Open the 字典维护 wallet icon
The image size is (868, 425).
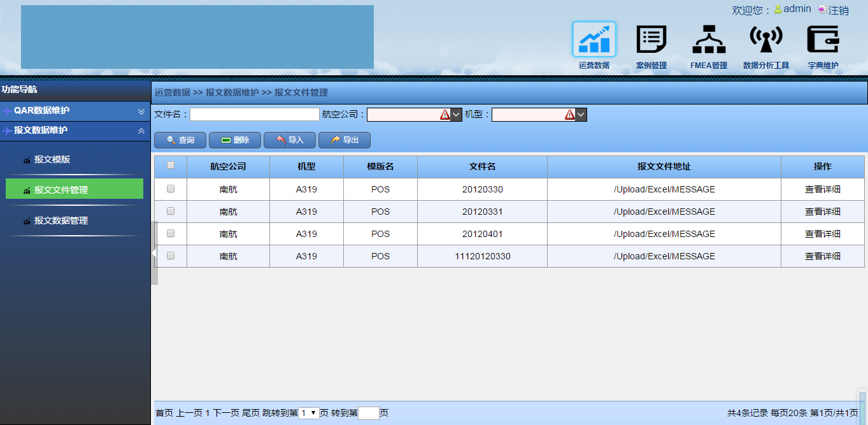(x=823, y=40)
